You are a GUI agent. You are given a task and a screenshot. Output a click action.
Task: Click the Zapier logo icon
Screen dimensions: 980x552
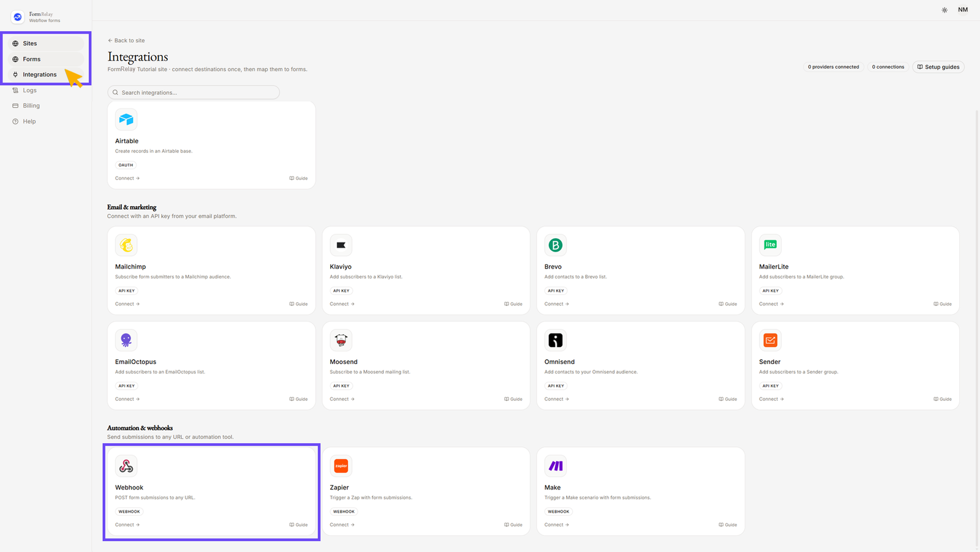tap(341, 466)
